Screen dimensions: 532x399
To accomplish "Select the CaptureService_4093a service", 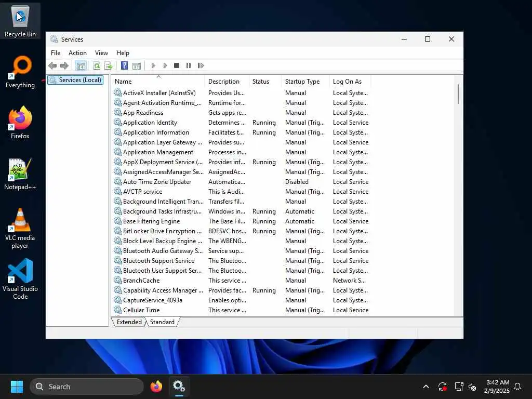I will coord(241,300).
